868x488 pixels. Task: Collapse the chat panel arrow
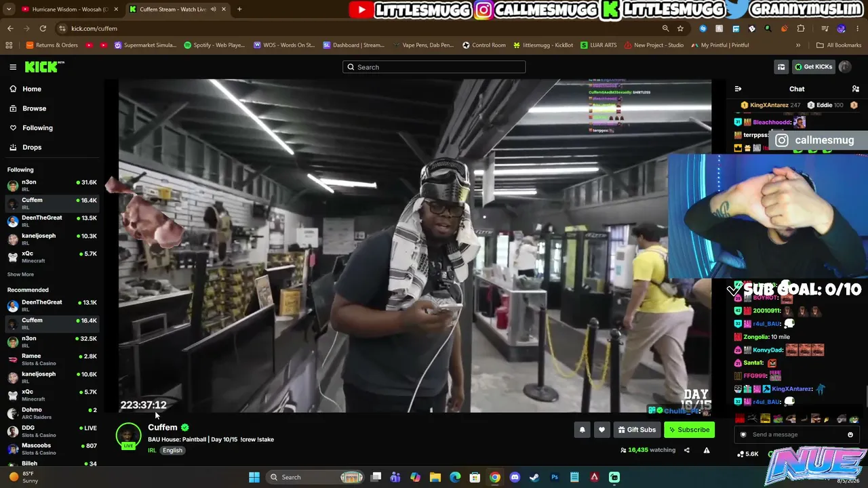pyautogui.click(x=738, y=89)
